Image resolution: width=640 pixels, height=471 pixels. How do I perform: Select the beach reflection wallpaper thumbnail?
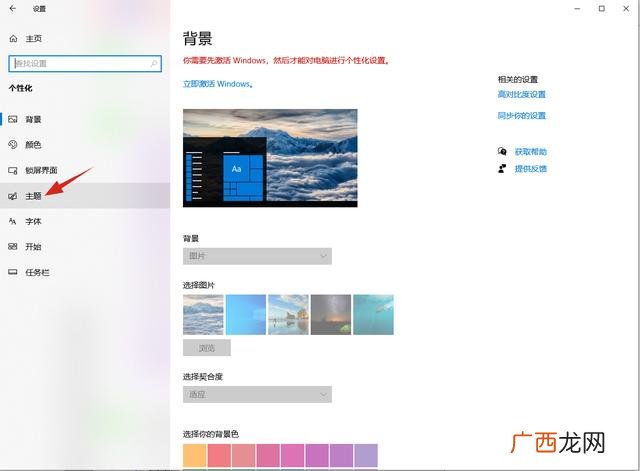[x=289, y=315]
